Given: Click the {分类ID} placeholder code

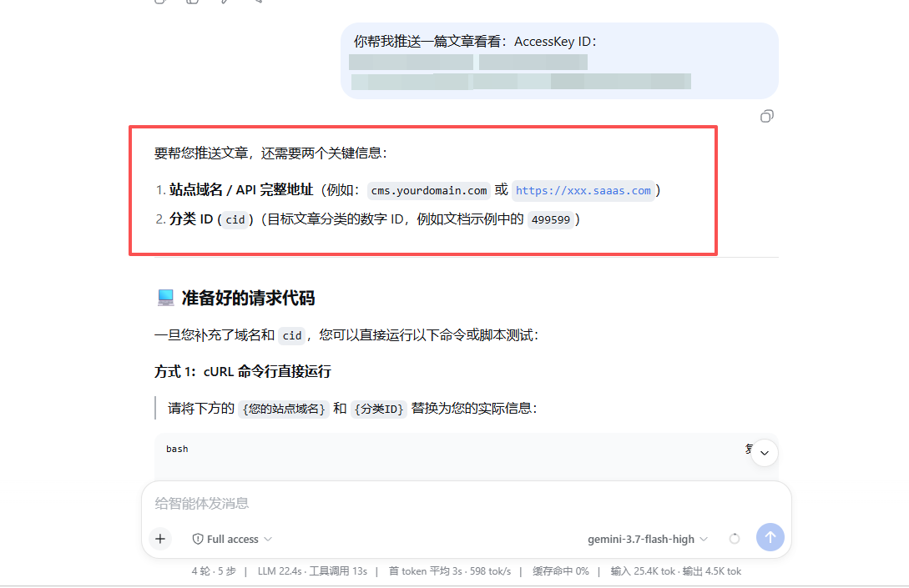Looking at the screenshot, I should point(379,409).
